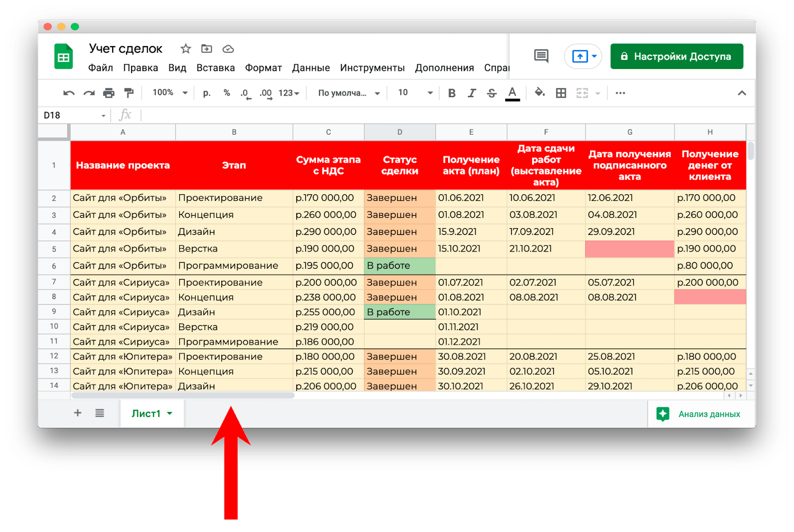The width and height of the screenshot is (794, 532).
Task: Pick the text color underlined A
Action: (512, 93)
